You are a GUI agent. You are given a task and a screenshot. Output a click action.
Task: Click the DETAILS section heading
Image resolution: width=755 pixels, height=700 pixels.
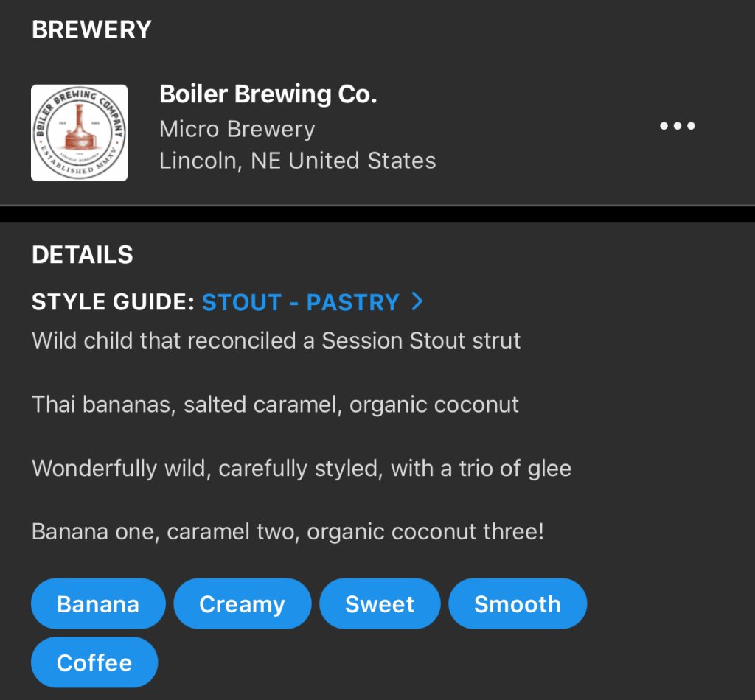point(83,255)
